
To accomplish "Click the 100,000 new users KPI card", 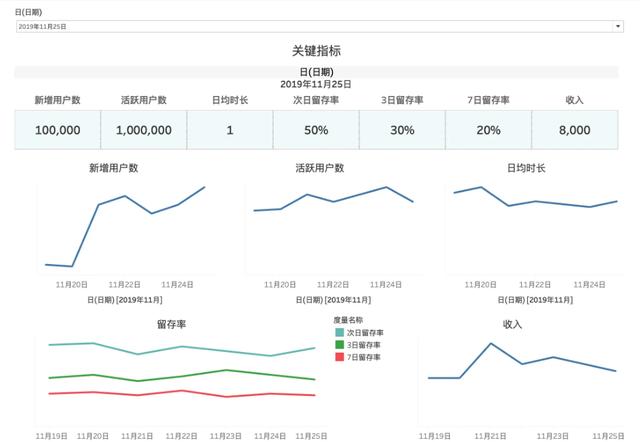I will pyautogui.click(x=57, y=130).
